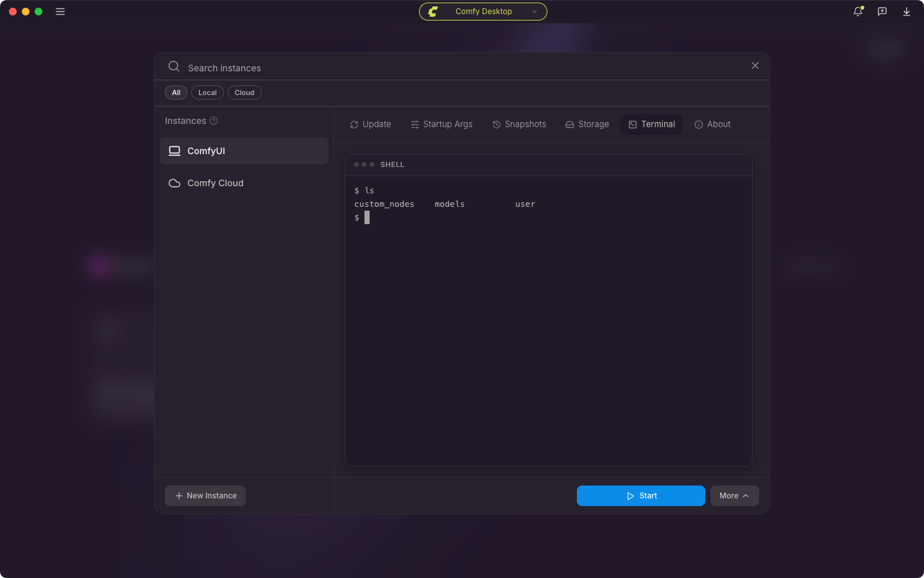Expand the More menu
Screen dimensions: 924x578
[x=734, y=496]
